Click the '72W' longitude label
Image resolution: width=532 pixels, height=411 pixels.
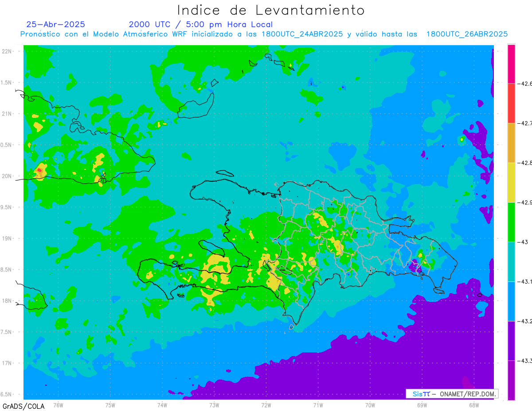click(266, 405)
